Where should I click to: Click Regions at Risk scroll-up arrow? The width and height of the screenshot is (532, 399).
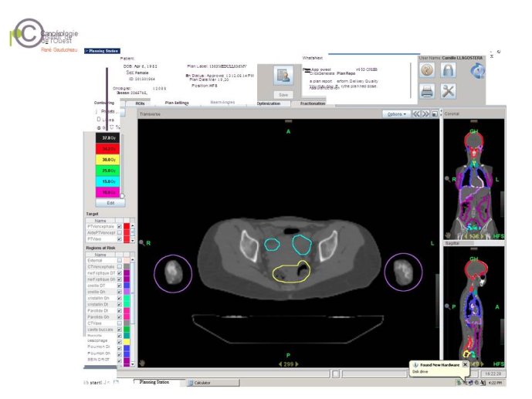click(x=133, y=259)
